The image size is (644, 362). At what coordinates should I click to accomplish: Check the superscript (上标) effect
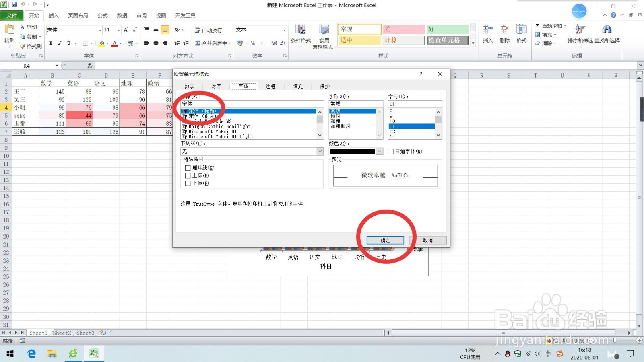point(188,175)
